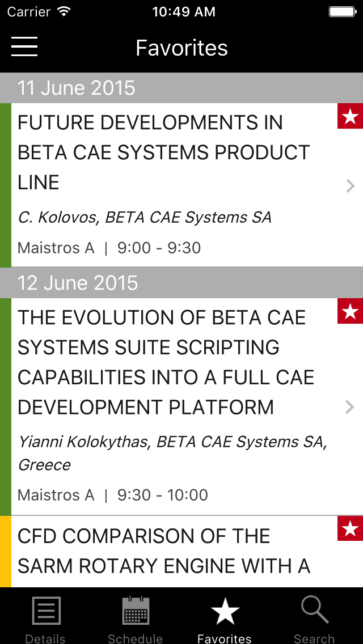363x644 pixels.
Task: Expand Future Developments session with chevron
Action: click(x=351, y=185)
